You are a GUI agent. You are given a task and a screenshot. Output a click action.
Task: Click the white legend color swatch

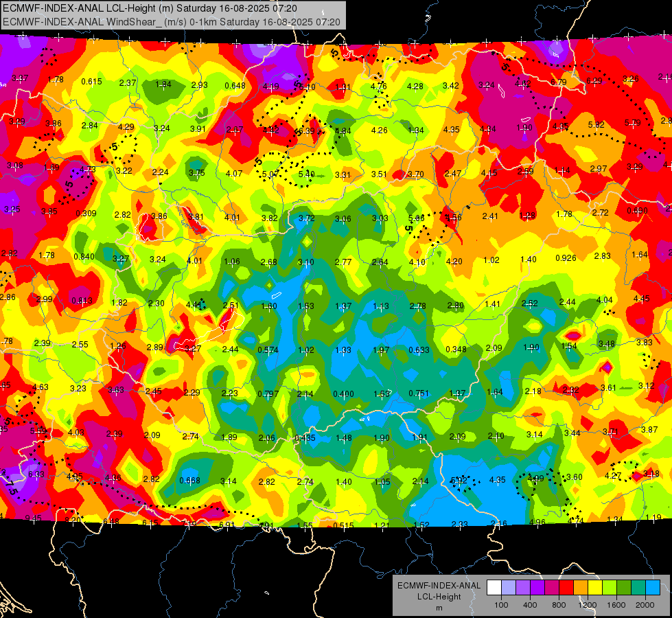[x=494, y=588]
